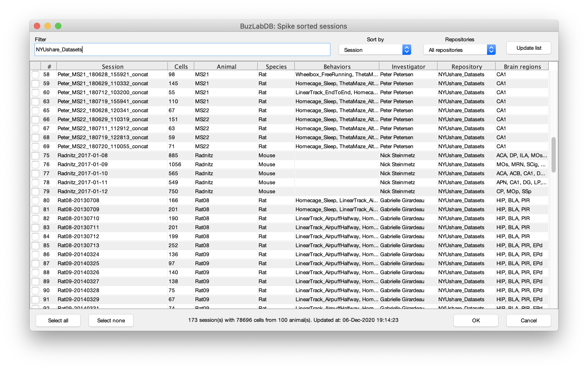The width and height of the screenshot is (588, 370).
Task: Click the Brain regions column header
Action: (522, 66)
